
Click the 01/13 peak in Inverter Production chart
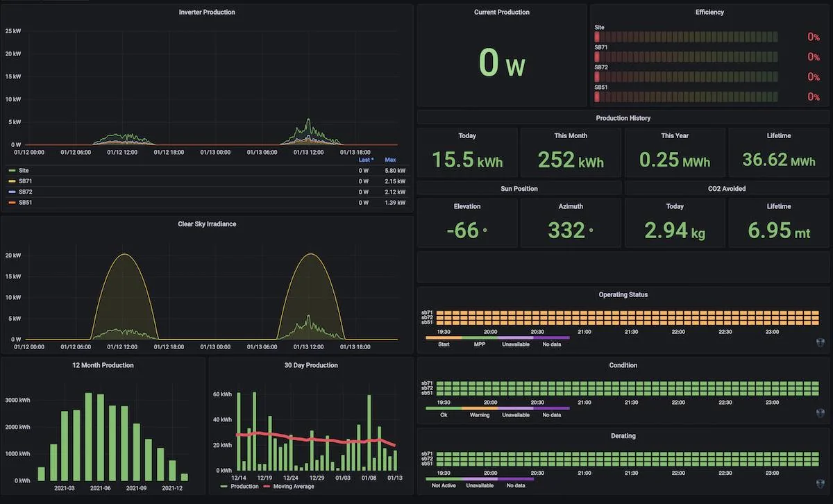(309, 120)
